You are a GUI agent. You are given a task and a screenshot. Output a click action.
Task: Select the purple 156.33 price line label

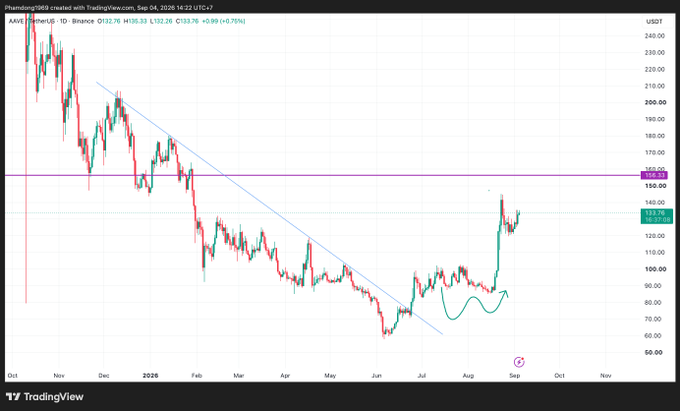point(654,175)
